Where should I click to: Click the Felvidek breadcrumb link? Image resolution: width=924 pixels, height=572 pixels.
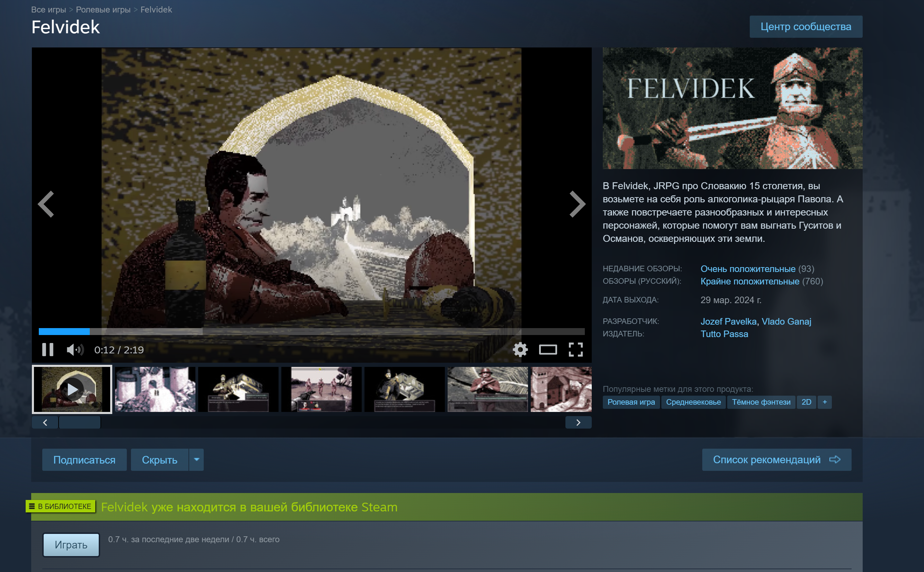[156, 9]
